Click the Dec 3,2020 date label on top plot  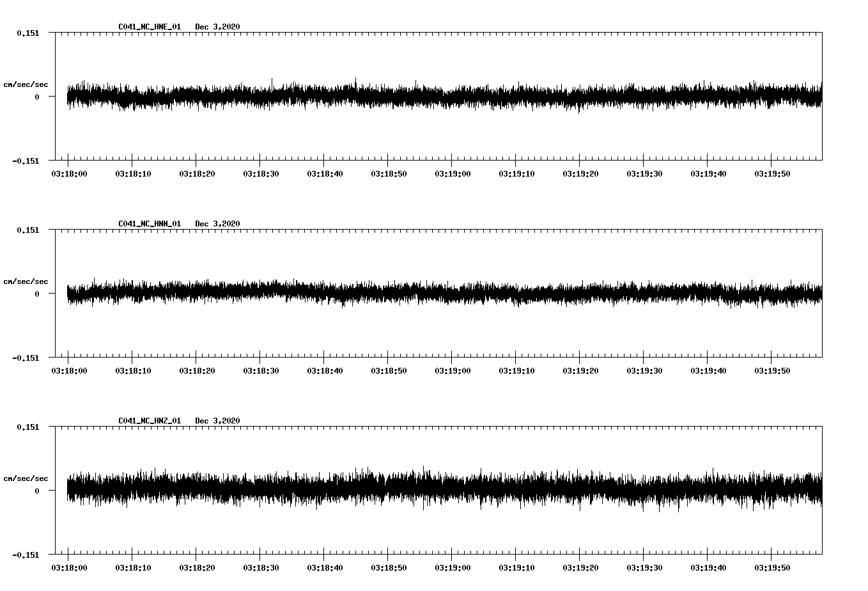[x=219, y=27]
